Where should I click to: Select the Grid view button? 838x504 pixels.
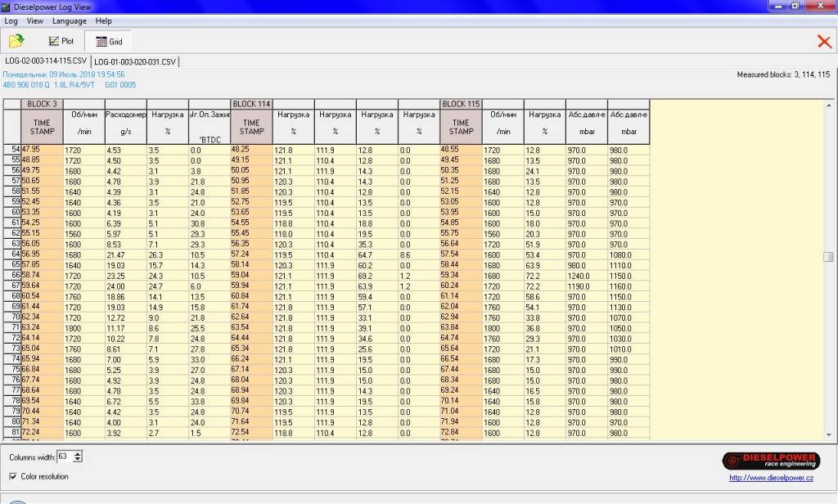[108, 41]
